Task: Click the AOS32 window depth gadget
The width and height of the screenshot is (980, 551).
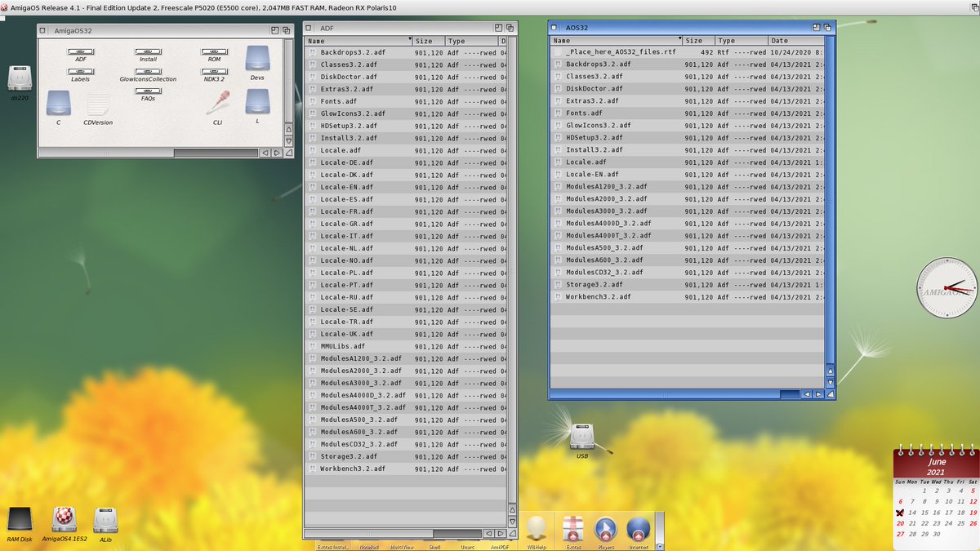Action: pyautogui.click(x=827, y=27)
